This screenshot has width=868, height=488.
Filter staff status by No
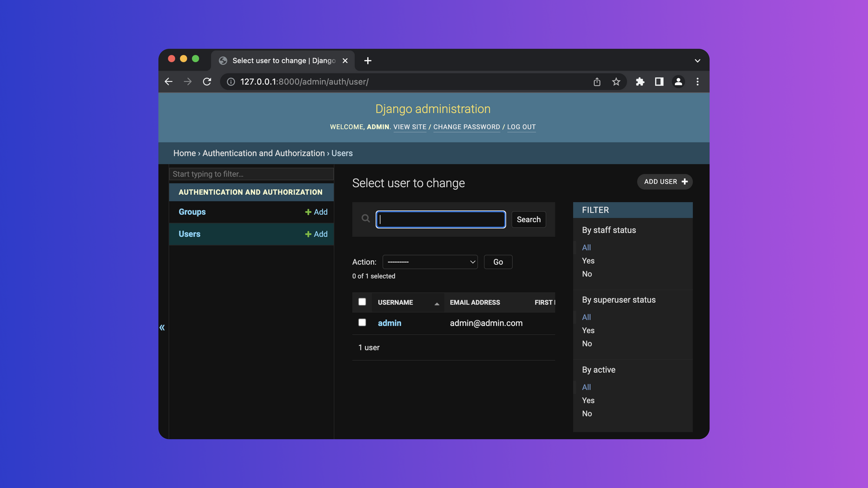pos(587,274)
